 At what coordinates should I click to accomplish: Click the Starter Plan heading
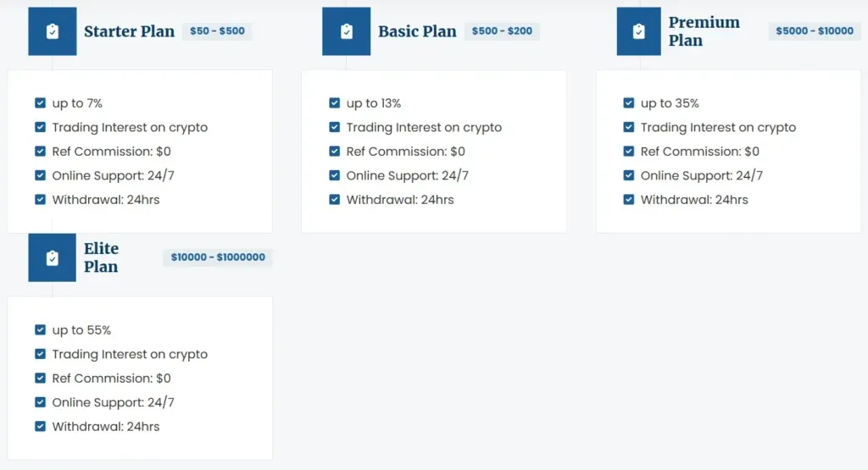click(x=129, y=31)
